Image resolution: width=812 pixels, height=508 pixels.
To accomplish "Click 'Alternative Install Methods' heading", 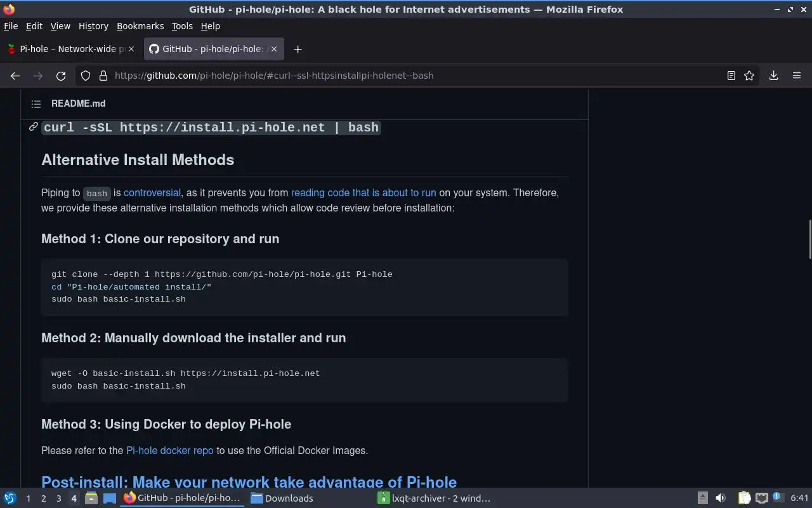I will (x=138, y=160).
